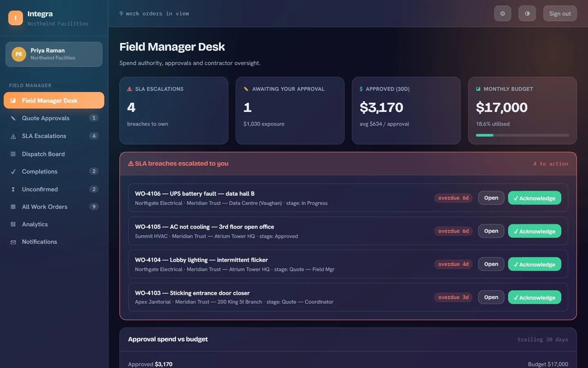Image resolution: width=588 pixels, height=368 pixels.
Task: Click the All Work Orders grid icon
Action: coord(13,207)
